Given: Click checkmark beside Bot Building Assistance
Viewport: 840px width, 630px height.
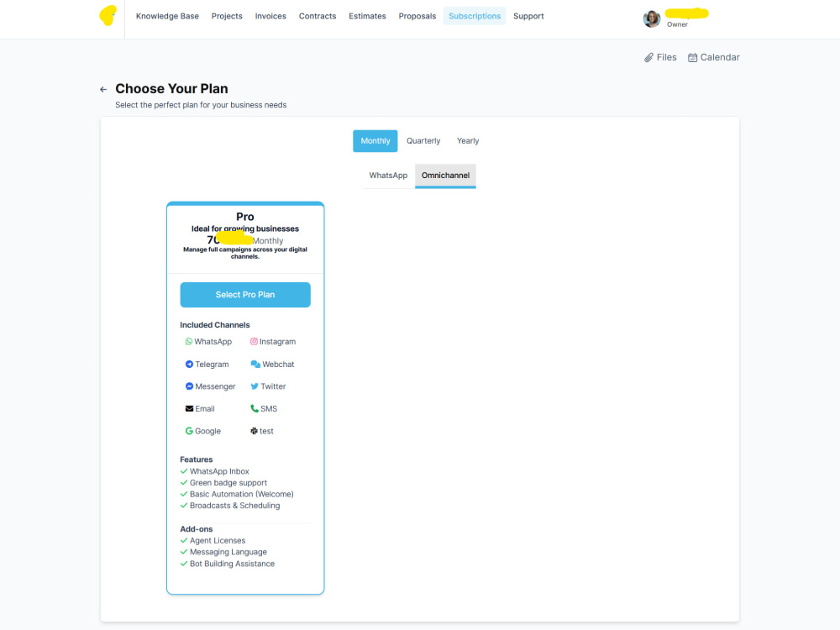Looking at the screenshot, I should click(x=184, y=564).
